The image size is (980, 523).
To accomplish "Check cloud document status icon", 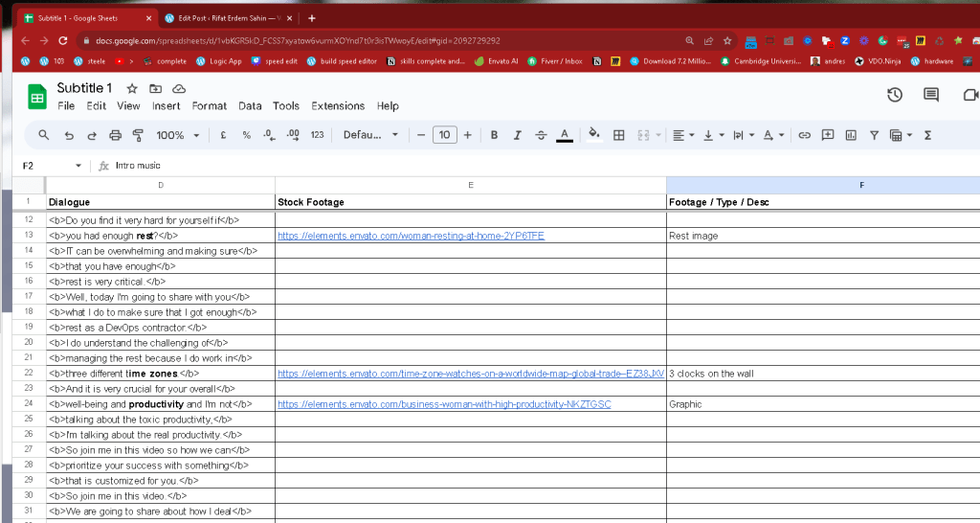I will [x=179, y=89].
